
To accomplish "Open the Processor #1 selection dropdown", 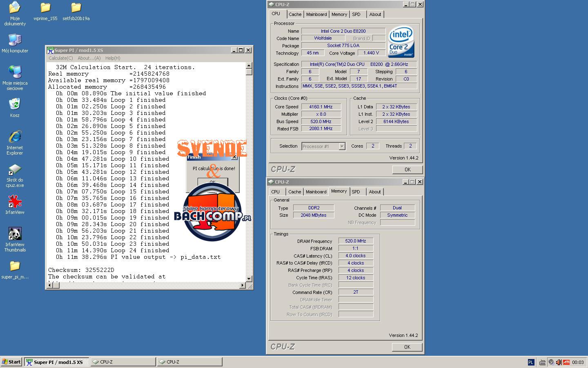I will pos(323,146).
